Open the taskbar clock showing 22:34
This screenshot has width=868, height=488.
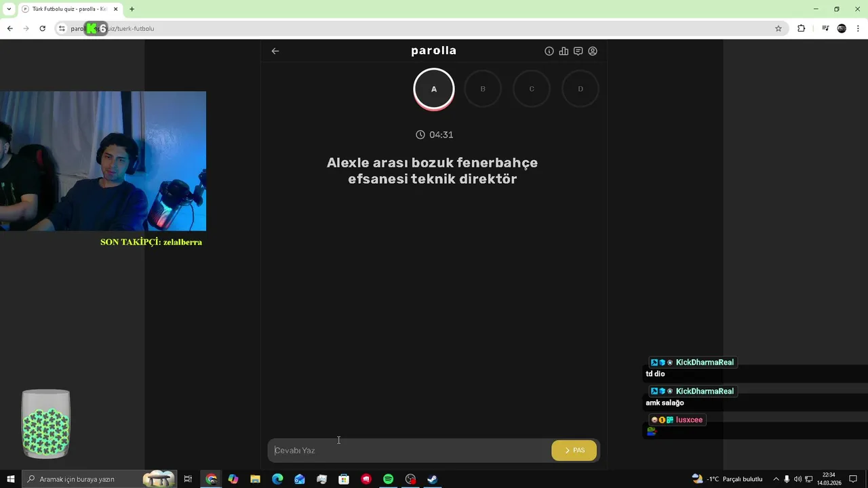pyautogui.click(x=829, y=479)
